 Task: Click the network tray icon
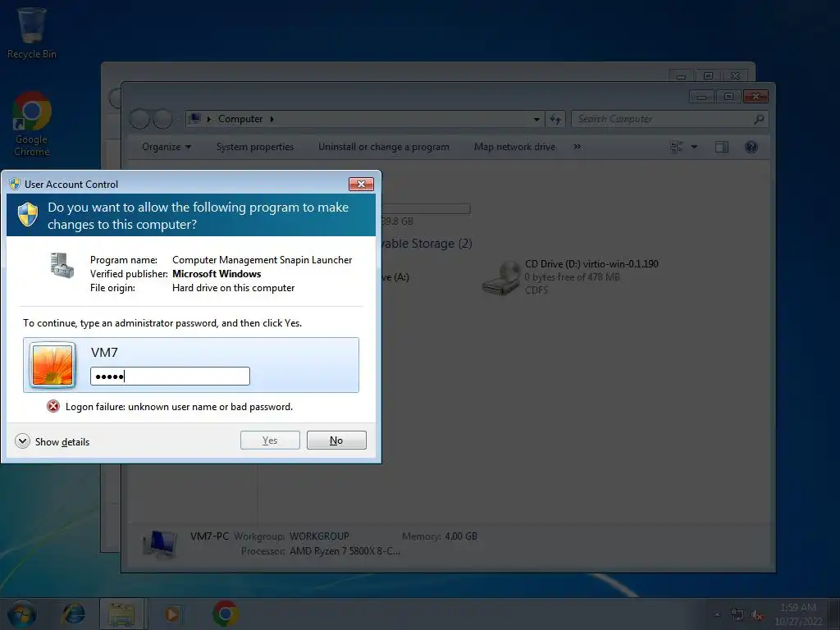point(737,614)
